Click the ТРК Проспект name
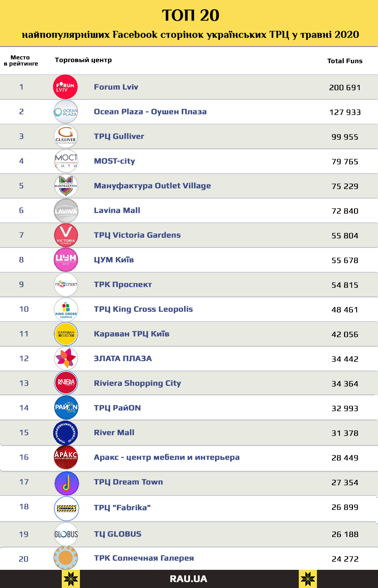This screenshot has height=588, width=378. [123, 285]
